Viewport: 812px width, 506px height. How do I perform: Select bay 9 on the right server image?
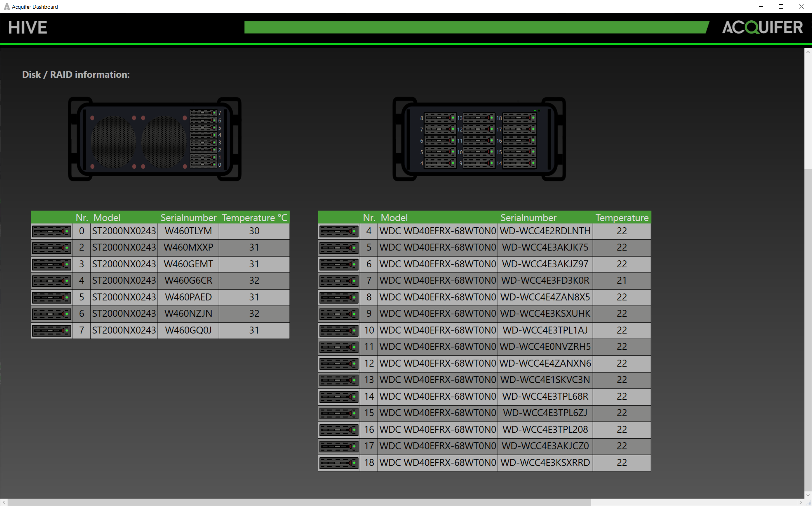479,163
